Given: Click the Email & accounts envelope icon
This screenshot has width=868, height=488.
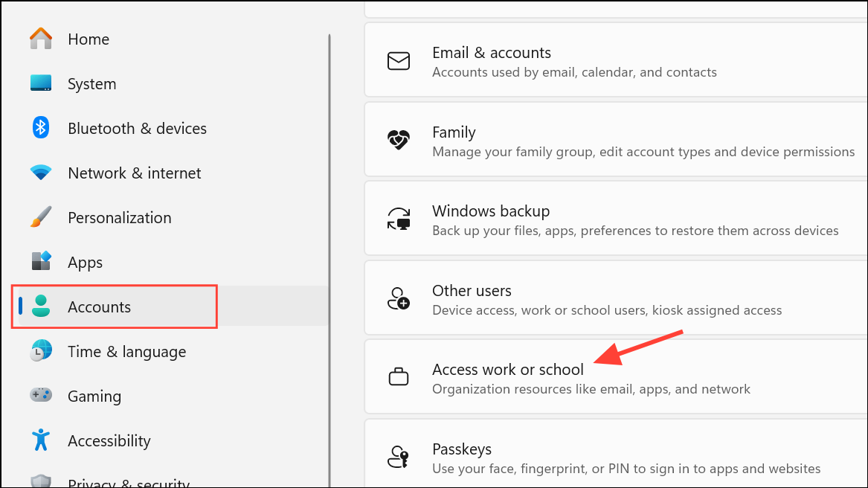Looking at the screenshot, I should [x=399, y=61].
